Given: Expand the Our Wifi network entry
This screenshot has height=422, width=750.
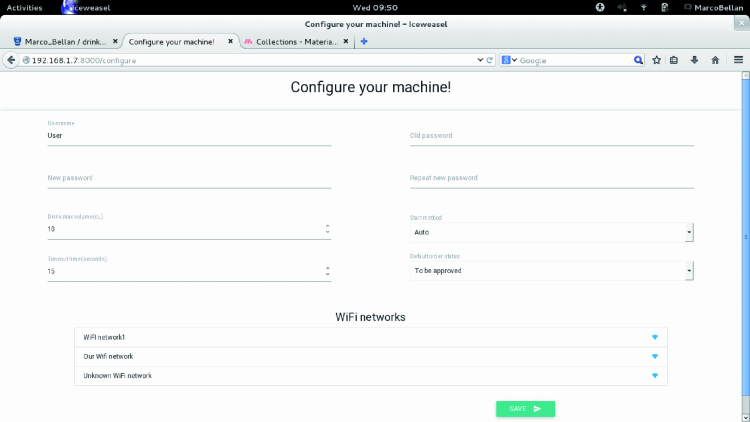Looking at the screenshot, I should (655, 356).
